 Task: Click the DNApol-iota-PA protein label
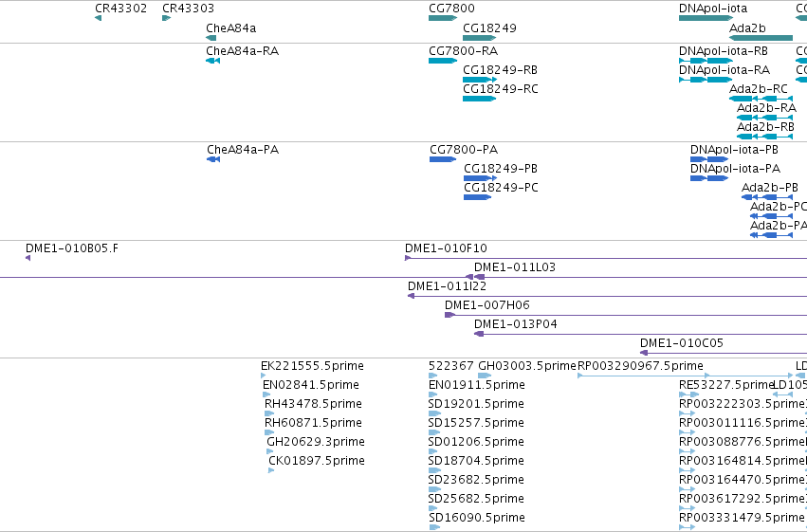736,169
